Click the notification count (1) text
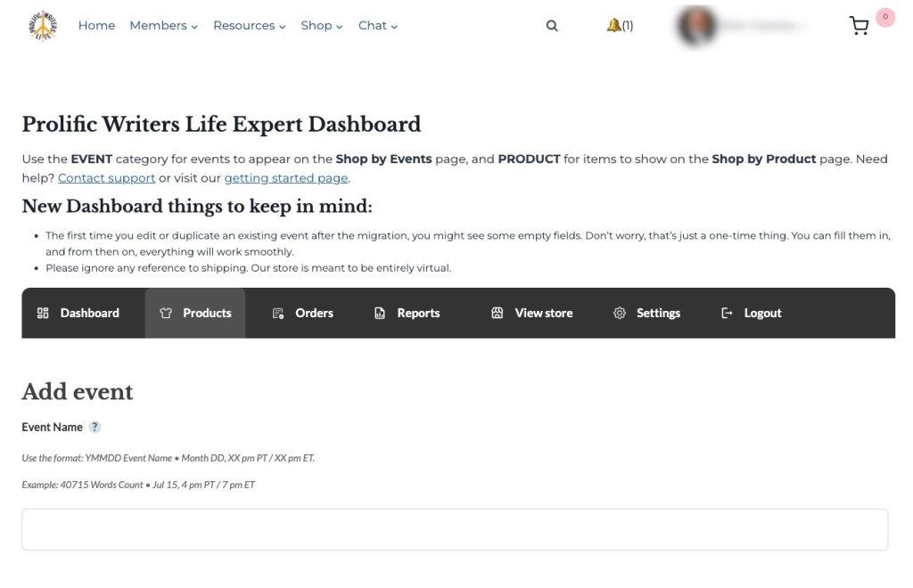Screen dimensions: 913x588 pos(628,26)
